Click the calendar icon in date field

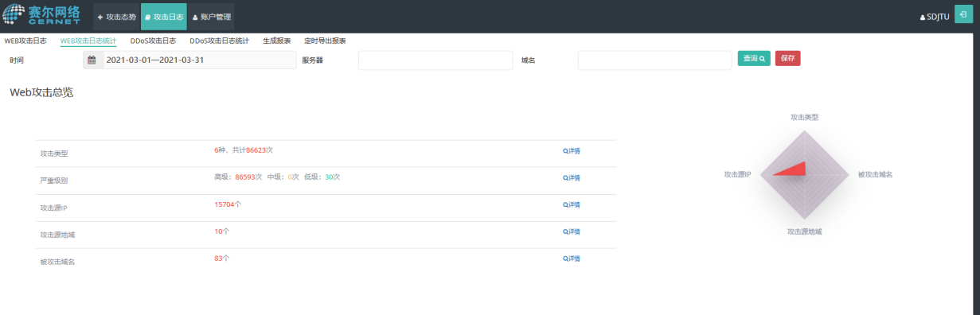tap(92, 60)
